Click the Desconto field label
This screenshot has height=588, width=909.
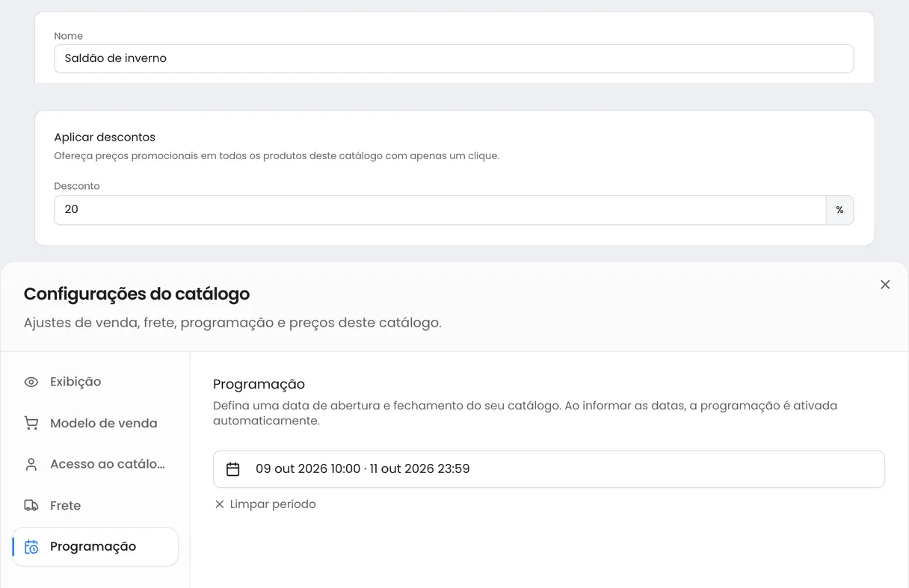tap(77, 186)
